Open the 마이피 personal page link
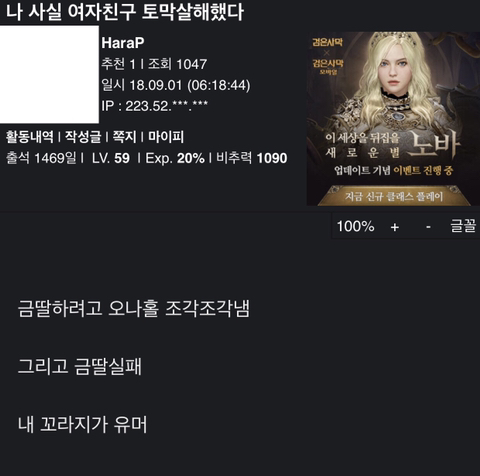 tap(166, 137)
